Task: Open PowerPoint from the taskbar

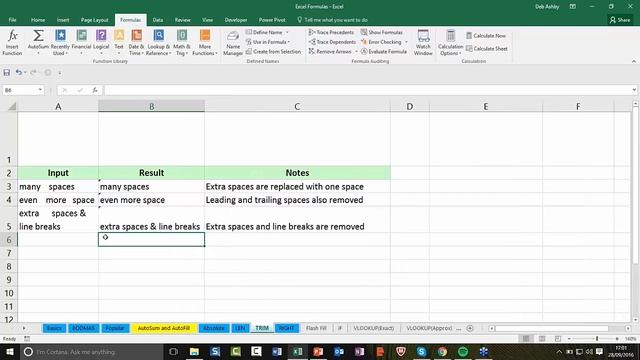Action: point(318,351)
